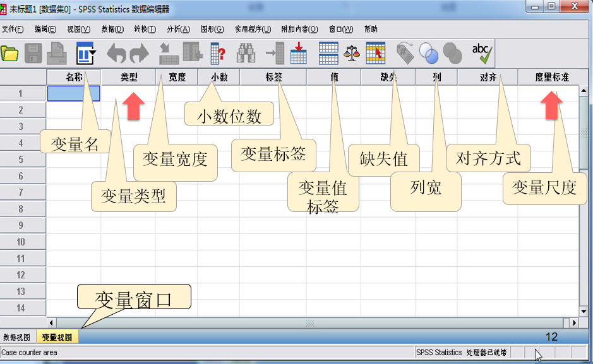Click the 宽度 column header

click(177, 78)
